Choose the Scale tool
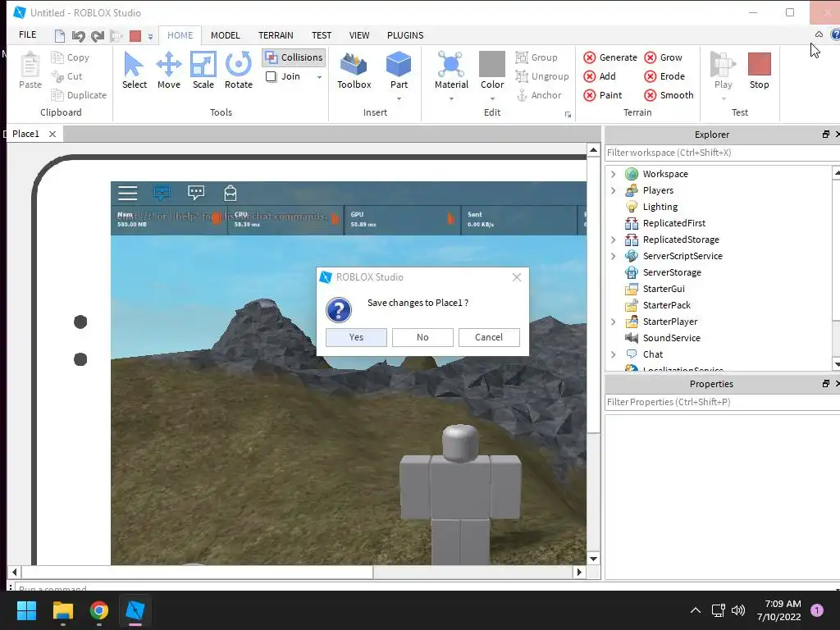 tap(203, 71)
